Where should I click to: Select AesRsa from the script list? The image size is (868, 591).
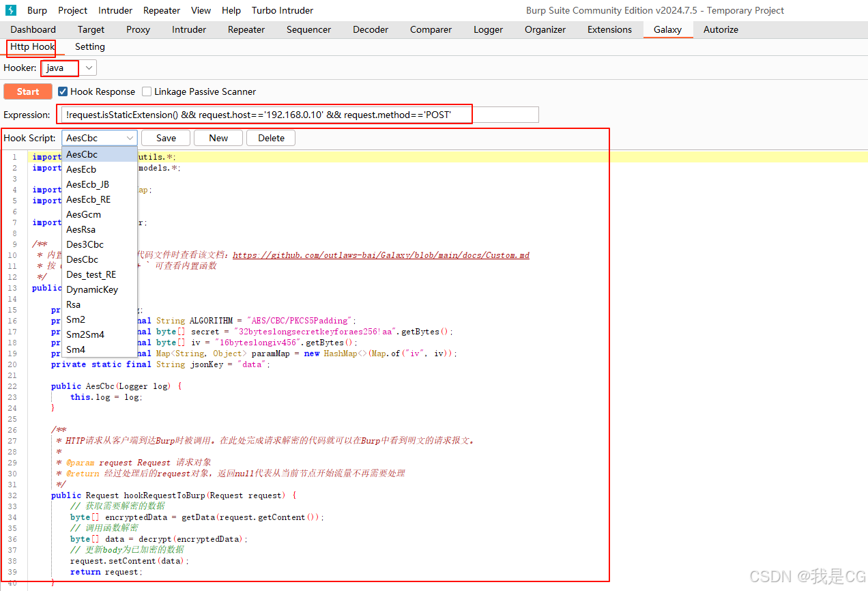coord(100,229)
